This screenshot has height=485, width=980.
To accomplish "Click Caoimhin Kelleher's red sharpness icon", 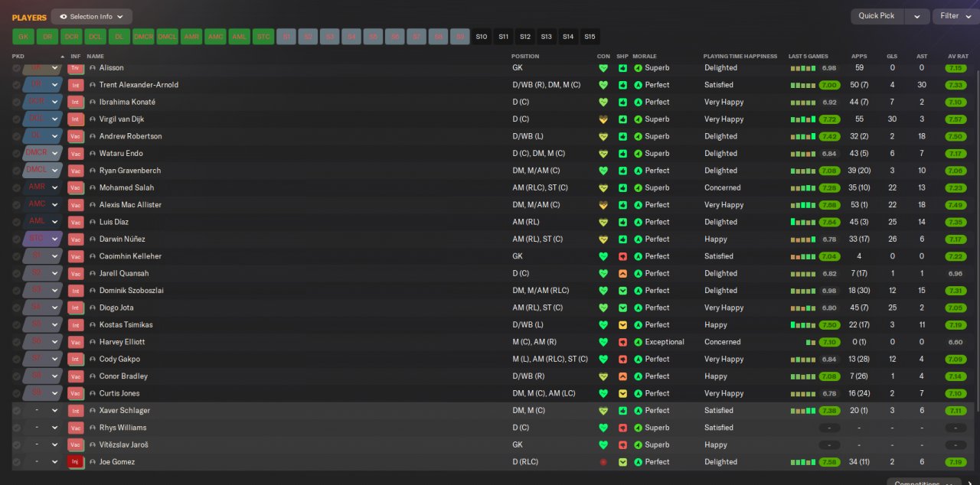I will pos(622,256).
